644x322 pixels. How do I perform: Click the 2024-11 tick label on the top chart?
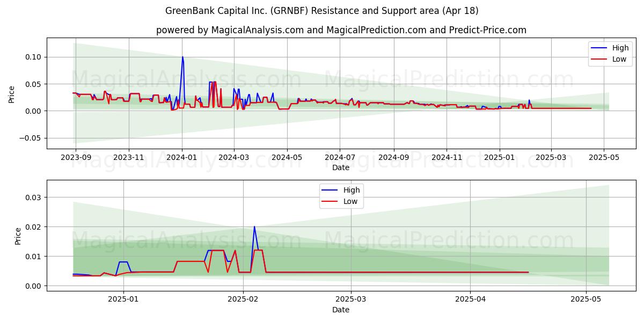pos(448,157)
